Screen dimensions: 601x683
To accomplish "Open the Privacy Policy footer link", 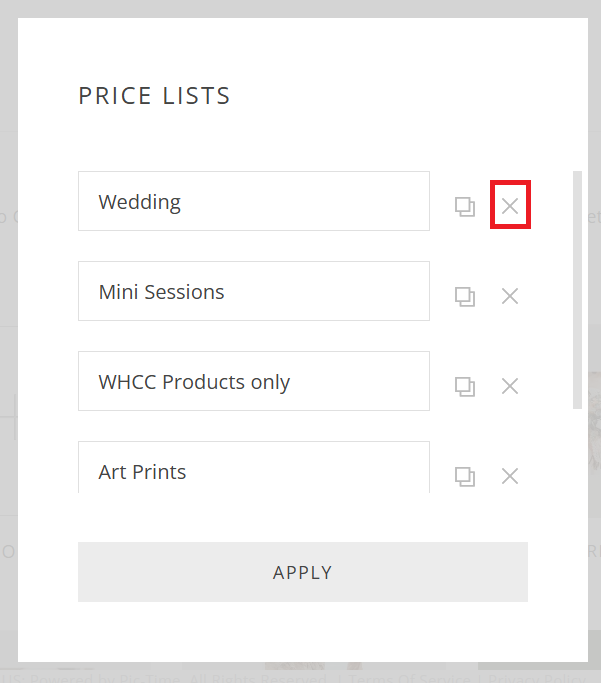I will tap(539, 679).
